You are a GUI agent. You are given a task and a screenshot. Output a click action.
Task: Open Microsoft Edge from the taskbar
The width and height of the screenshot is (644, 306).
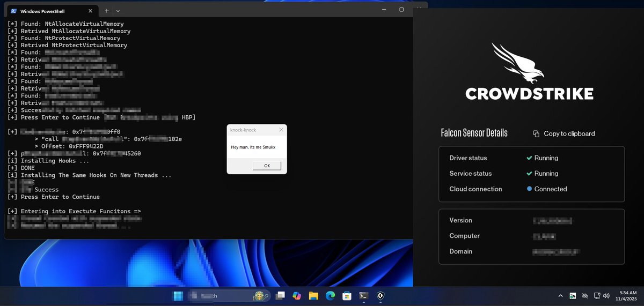(x=330, y=295)
